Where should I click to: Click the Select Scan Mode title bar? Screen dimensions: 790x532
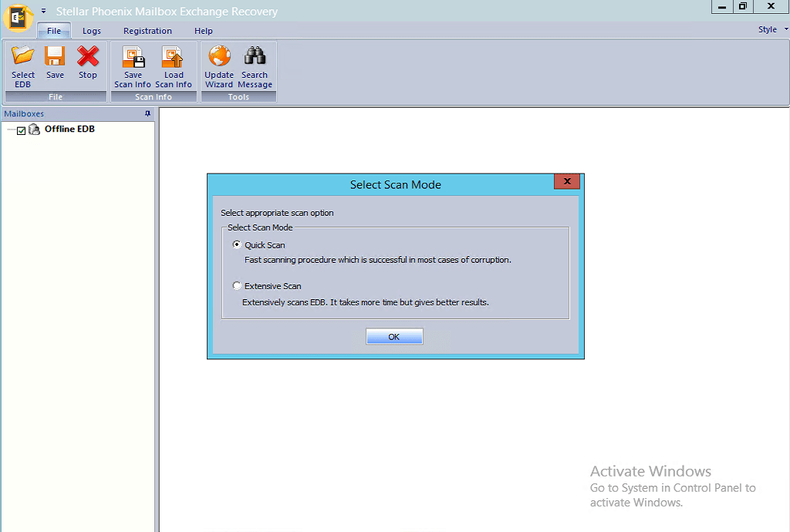coord(396,185)
